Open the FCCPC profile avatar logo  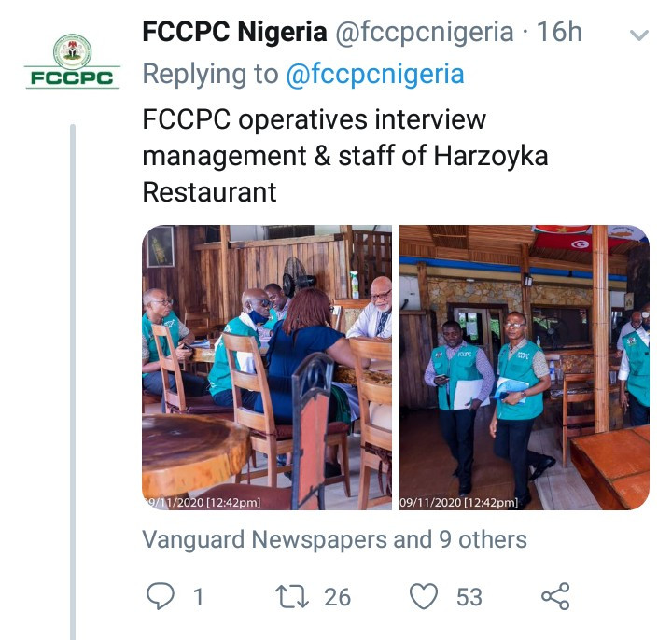[72, 61]
